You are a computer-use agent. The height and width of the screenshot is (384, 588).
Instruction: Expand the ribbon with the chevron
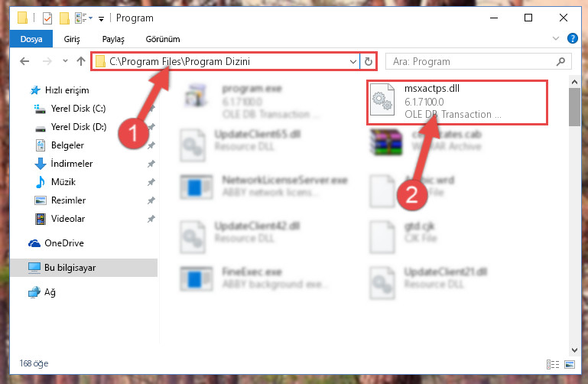click(556, 38)
